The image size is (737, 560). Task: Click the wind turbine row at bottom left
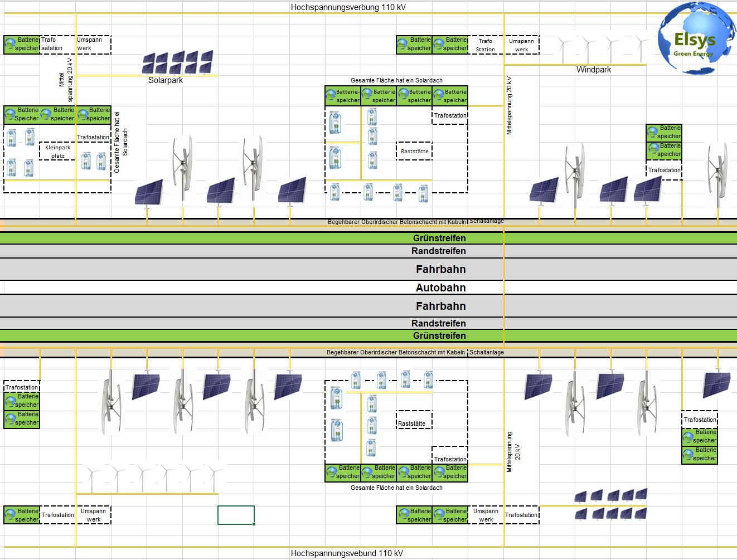152,477
